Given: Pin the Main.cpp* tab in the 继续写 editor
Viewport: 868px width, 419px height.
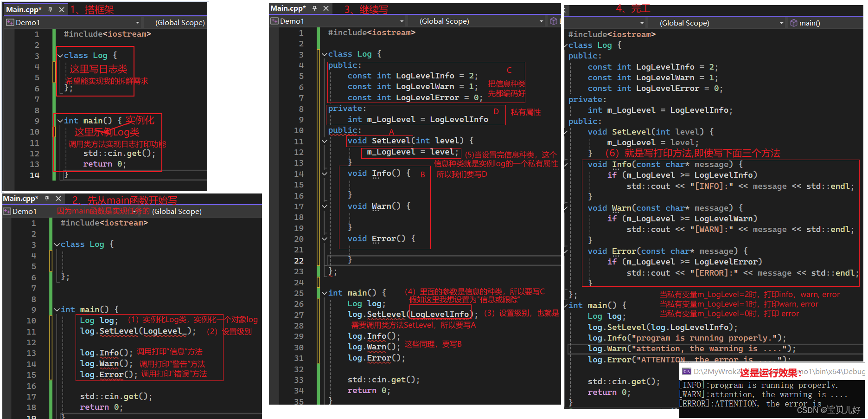Looking at the screenshot, I should pos(314,8).
